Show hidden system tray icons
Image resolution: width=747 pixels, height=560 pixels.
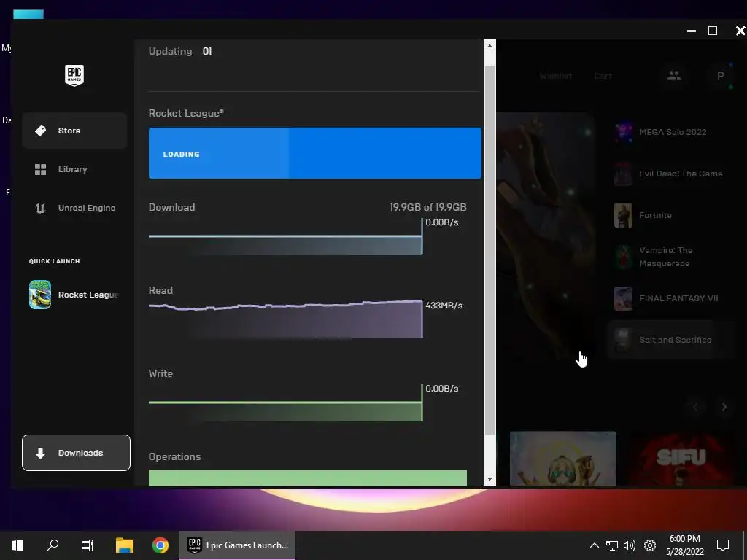tap(594, 545)
